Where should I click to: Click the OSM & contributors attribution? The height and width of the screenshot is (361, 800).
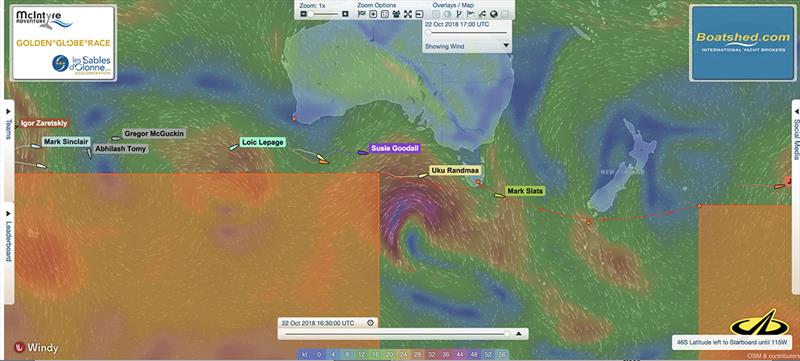[773, 356]
